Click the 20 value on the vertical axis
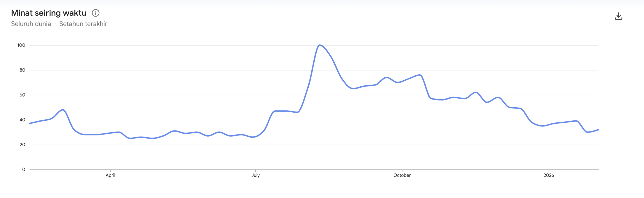The image size is (644, 198). pos(22,145)
